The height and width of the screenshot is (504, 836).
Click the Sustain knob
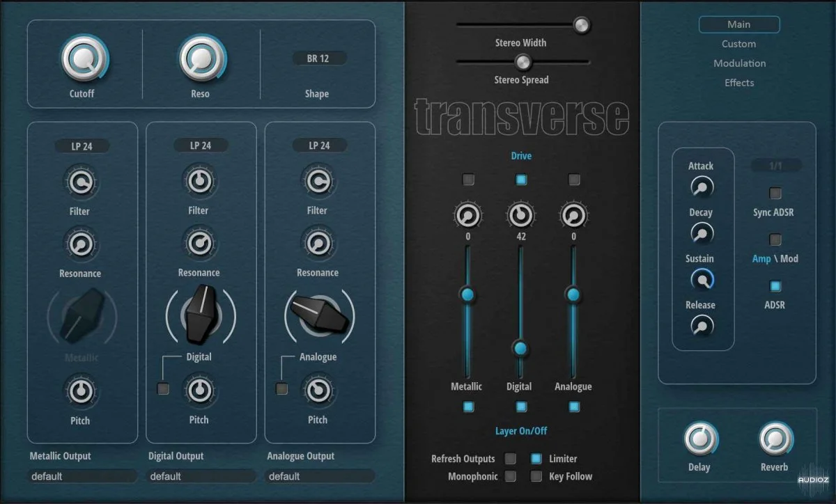702,280
